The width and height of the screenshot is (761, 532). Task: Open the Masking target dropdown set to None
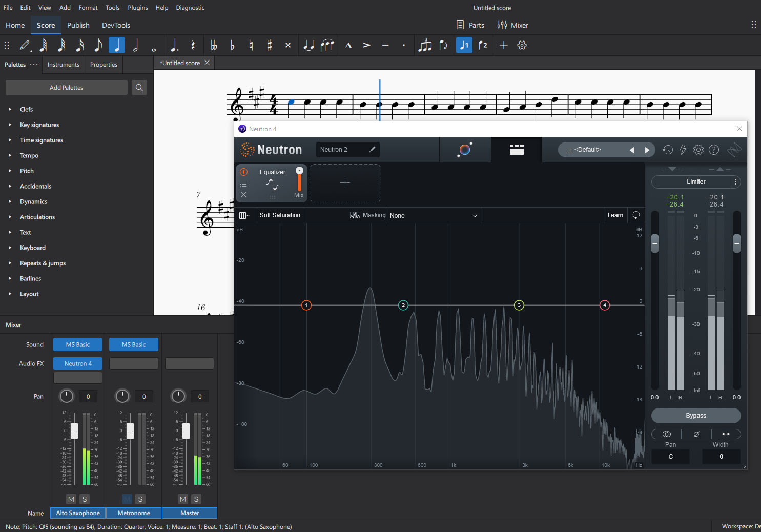pos(434,215)
